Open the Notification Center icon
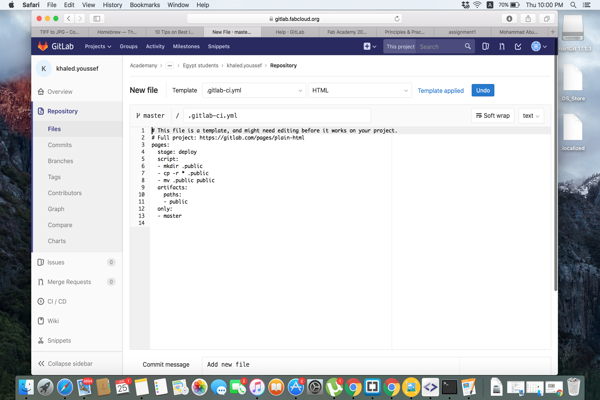Viewport: 600px width, 400px height. (x=586, y=5)
